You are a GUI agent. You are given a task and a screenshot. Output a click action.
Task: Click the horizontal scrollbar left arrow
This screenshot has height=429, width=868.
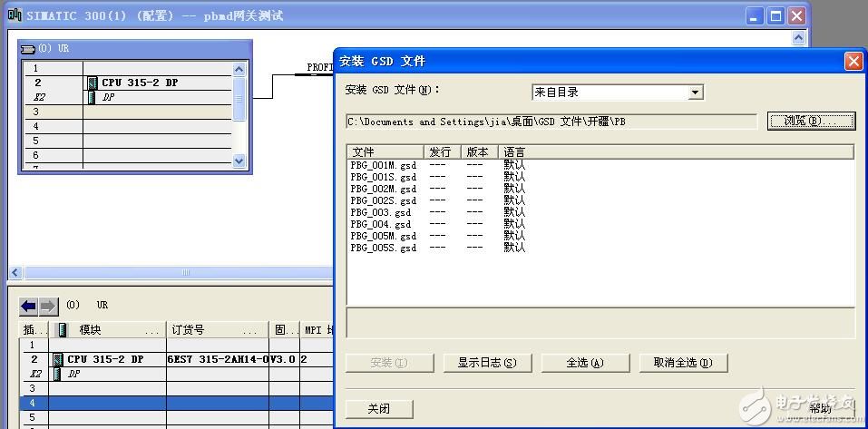[15, 272]
